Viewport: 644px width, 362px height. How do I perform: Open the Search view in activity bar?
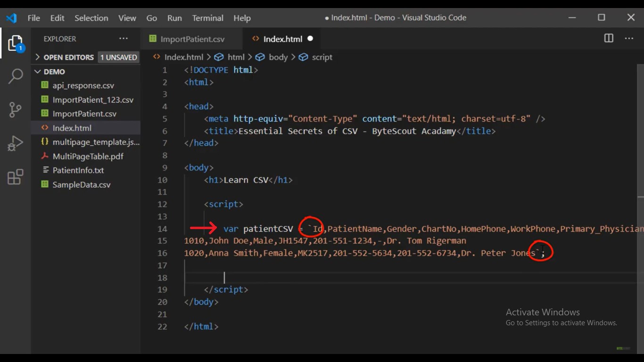(15, 76)
